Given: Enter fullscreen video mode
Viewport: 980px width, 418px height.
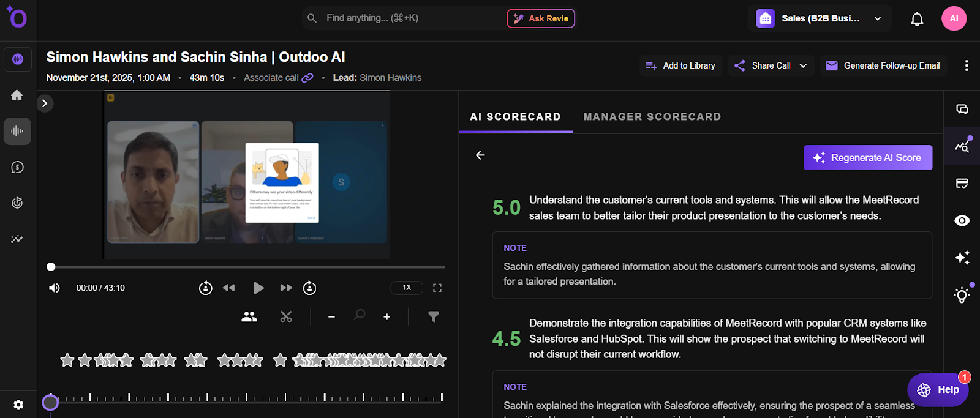Looking at the screenshot, I should click(437, 288).
